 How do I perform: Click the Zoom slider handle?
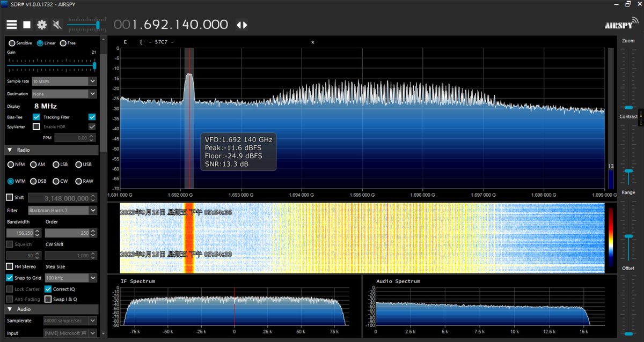(x=628, y=108)
